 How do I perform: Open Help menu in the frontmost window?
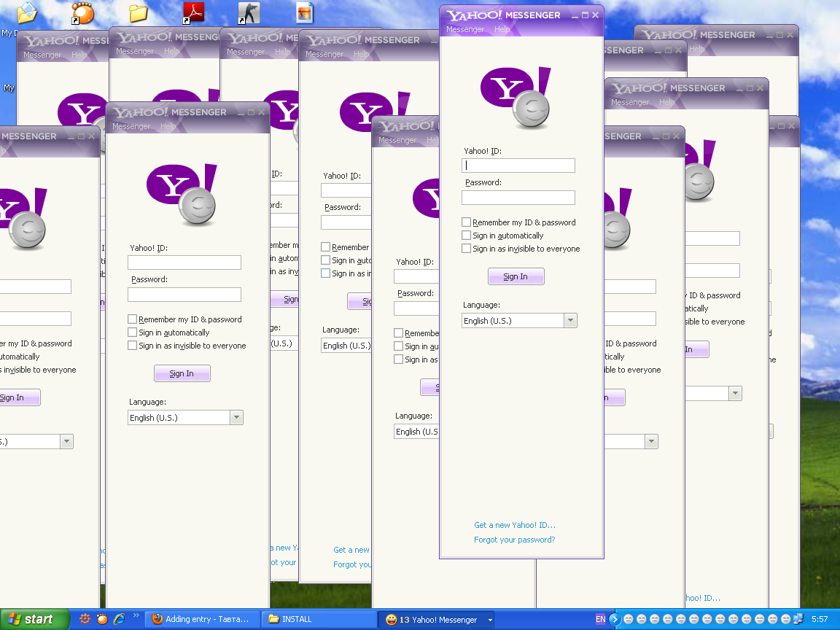point(502,29)
